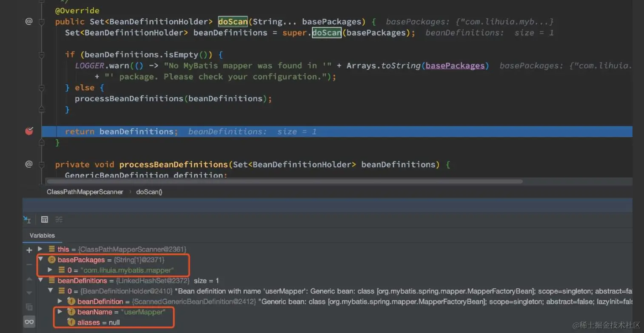Screen dimensions: 644x333
Task: Click the object icon beside 'this' variable
Action: pyautogui.click(x=51, y=249)
